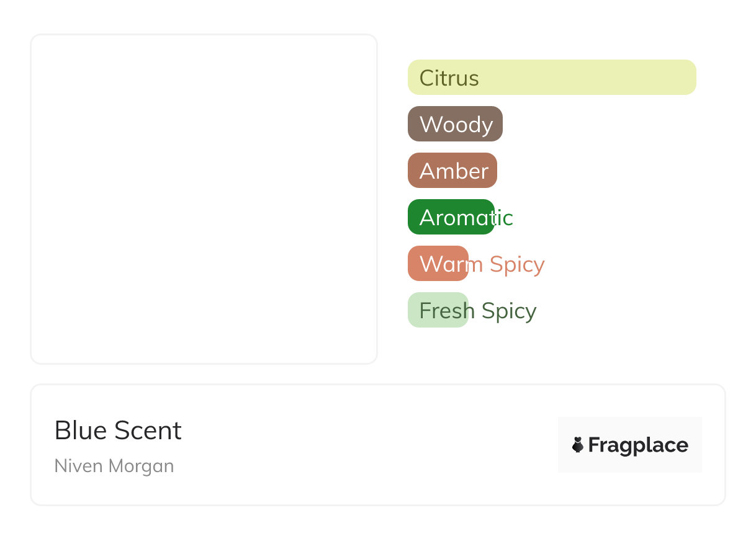Viewport: 756px width, 536px height.
Task: Click the Warm text inside orange bar
Action: coord(451,264)
